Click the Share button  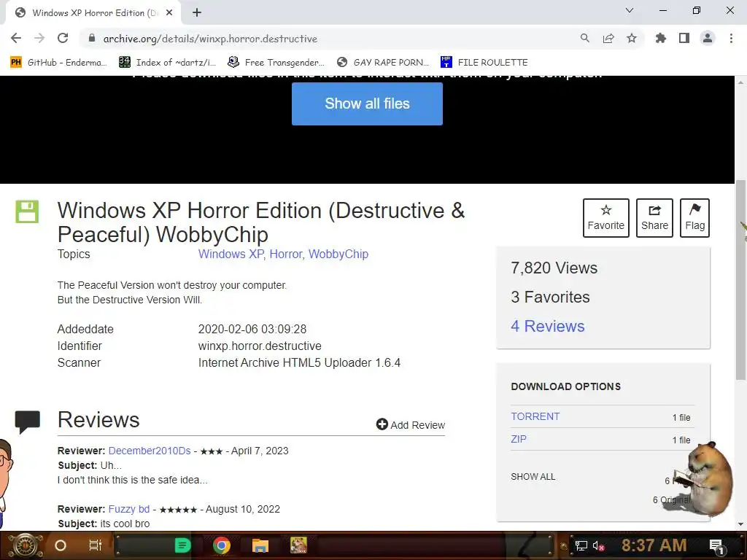(x=654, y=217)
